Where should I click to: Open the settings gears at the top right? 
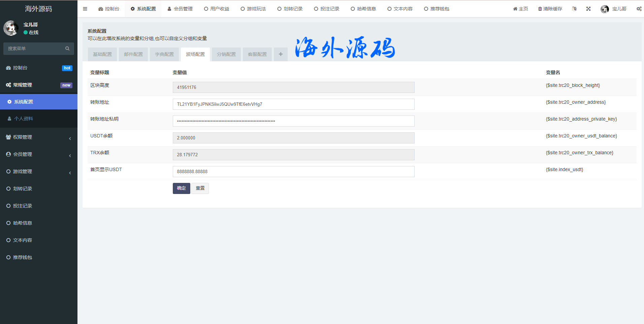[639, 9]
